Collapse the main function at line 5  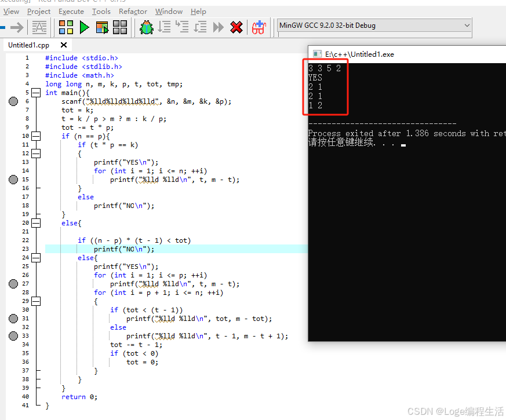(36, 93)
